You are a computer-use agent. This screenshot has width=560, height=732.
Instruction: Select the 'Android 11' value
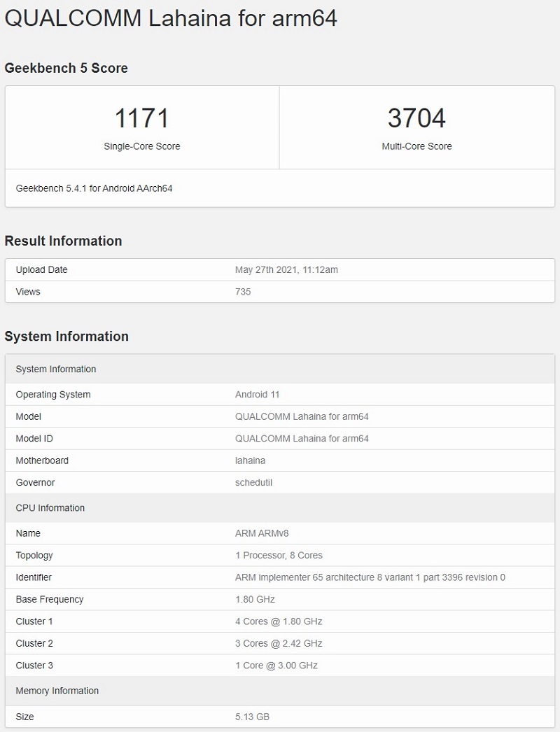257,395
